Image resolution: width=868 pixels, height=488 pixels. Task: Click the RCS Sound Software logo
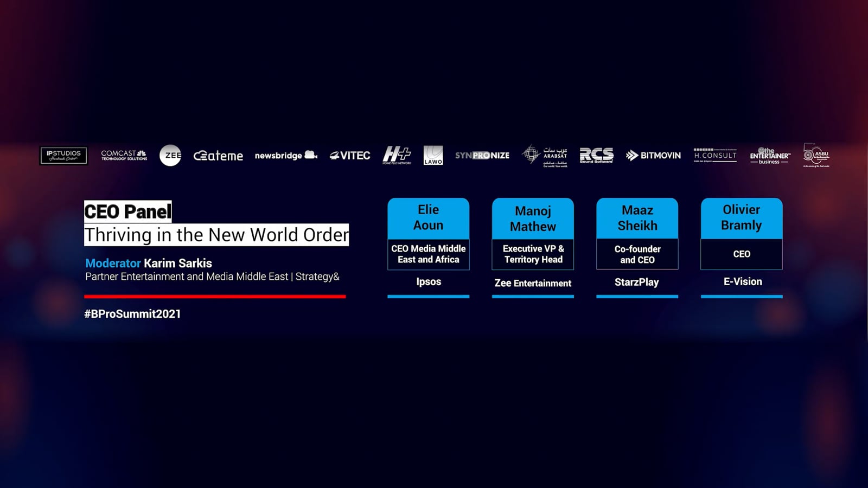596,155
